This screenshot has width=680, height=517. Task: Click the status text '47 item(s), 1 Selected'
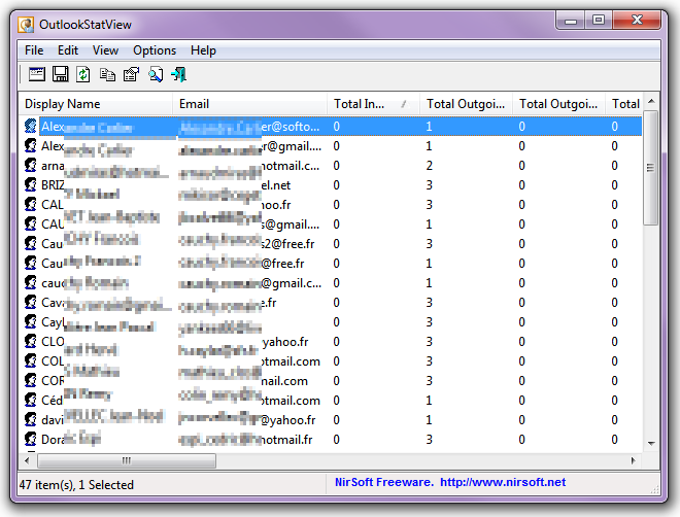(76, 484)
